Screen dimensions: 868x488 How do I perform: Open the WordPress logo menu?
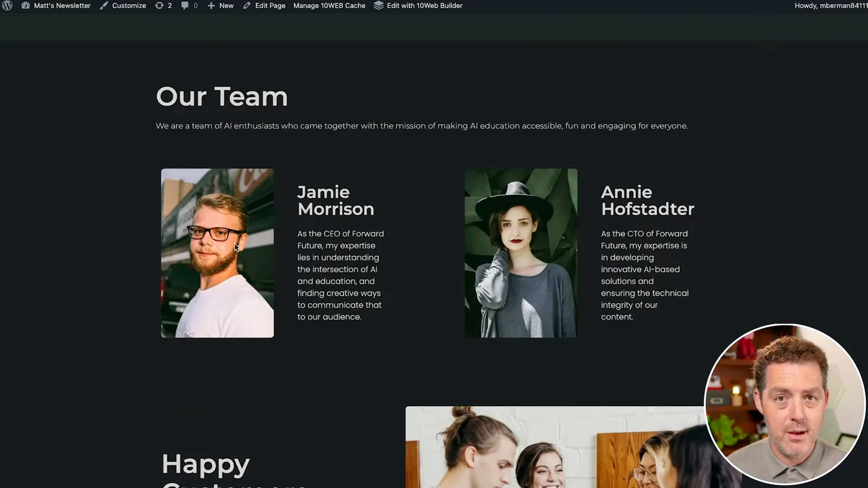coord(7,5)
